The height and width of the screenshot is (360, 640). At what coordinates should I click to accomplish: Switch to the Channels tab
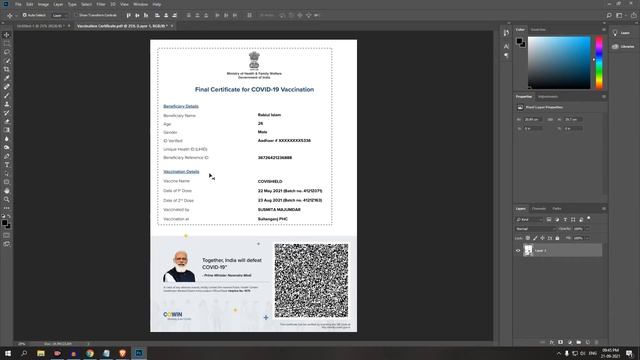539,209
